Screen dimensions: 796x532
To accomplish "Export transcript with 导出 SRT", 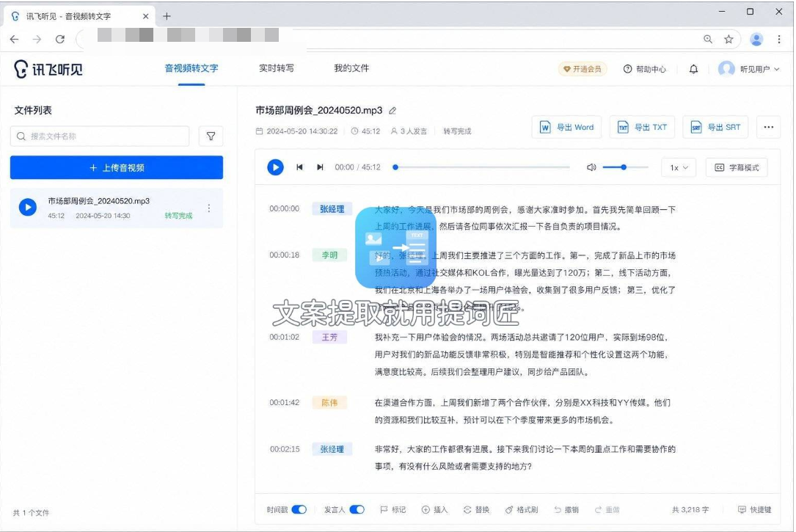I will pos(716,127).
